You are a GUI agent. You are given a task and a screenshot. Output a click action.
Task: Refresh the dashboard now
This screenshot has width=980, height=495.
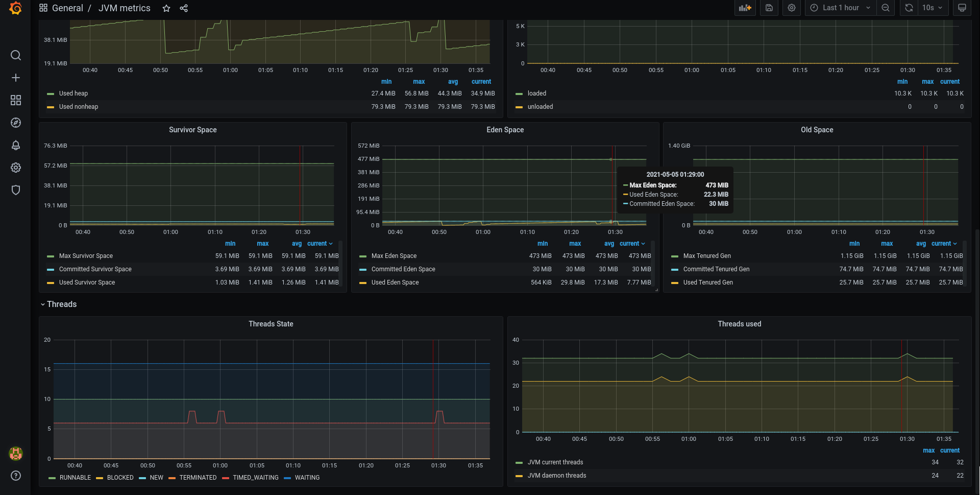(909, 8)
